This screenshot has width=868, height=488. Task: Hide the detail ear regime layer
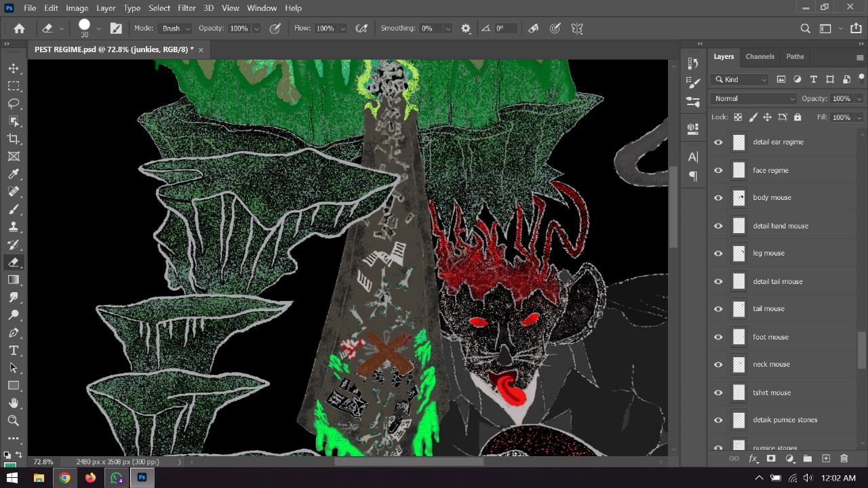pyautogui.click(x=718, y=142)
